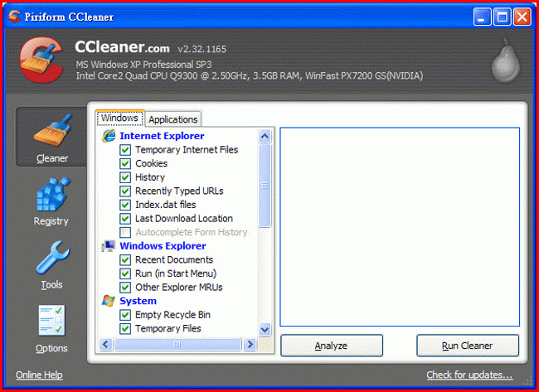The image size is (539, 392).
Task: Click the System Windows flag icon
Action: [x=109, y=301]
